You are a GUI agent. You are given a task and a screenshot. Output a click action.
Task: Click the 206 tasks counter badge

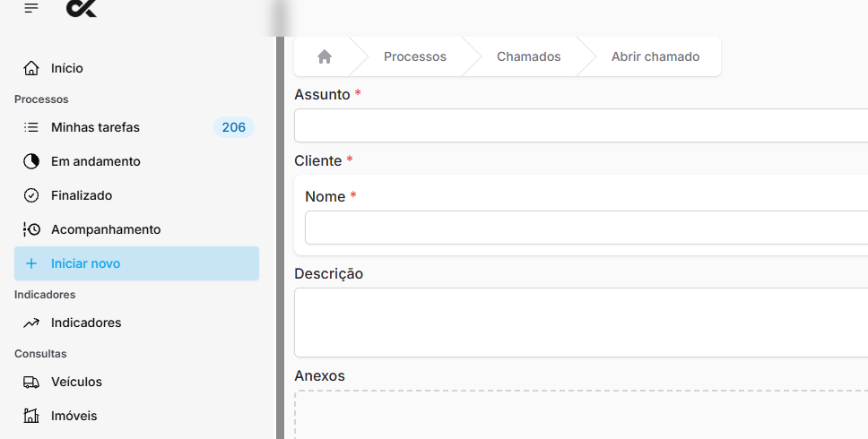tap(234, 127)
